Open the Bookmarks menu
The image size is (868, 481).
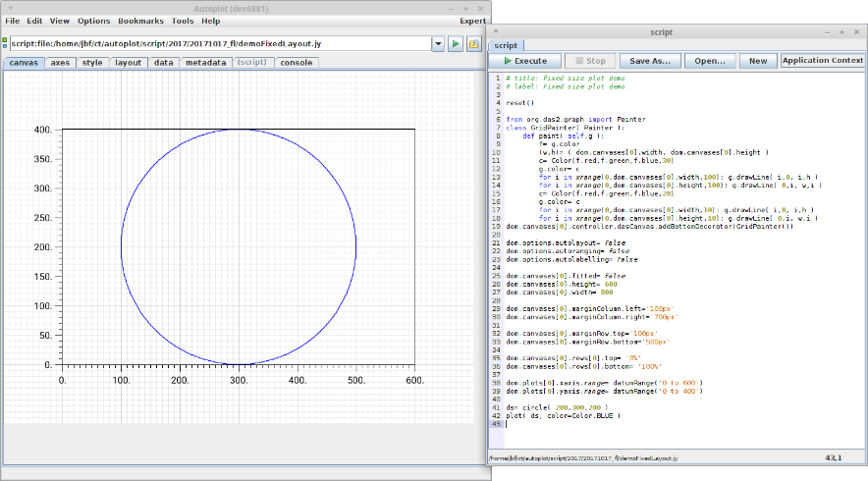(x=141, y=21)
